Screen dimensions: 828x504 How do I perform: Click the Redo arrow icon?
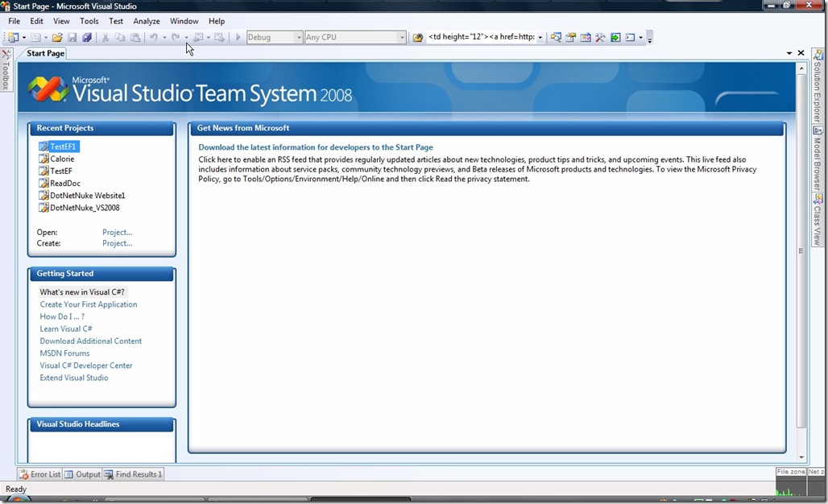click(x=176, y=38)
